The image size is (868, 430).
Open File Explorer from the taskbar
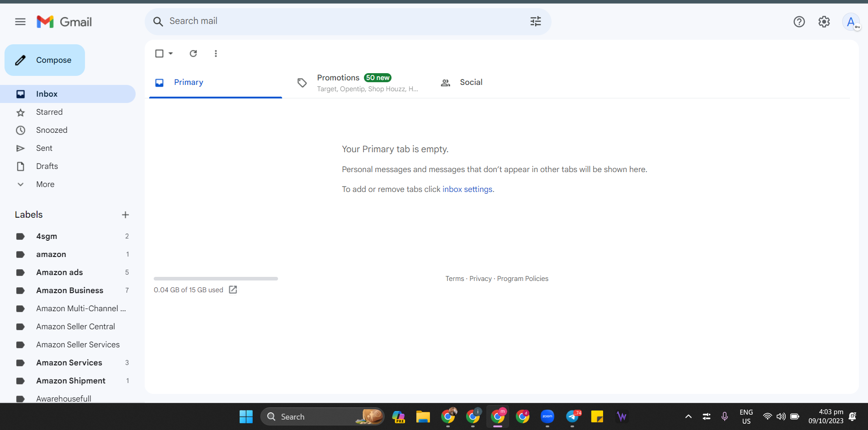(x=423, y=416)
